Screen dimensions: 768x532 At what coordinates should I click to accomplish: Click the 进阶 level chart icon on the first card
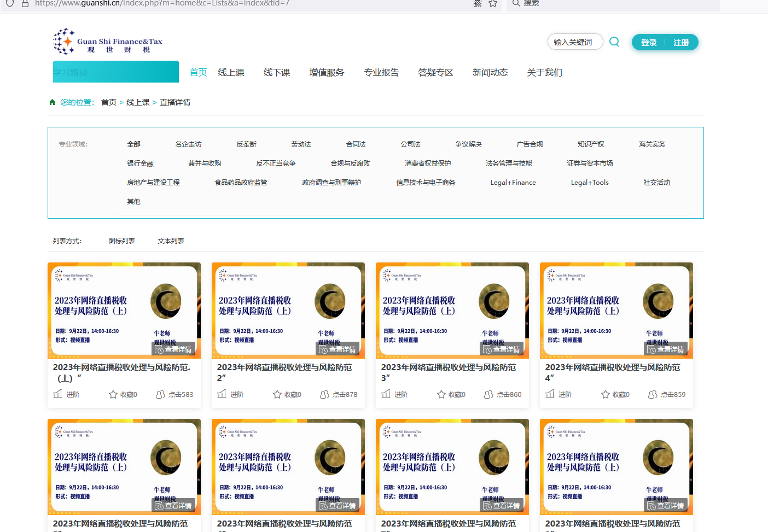point(58,394)
